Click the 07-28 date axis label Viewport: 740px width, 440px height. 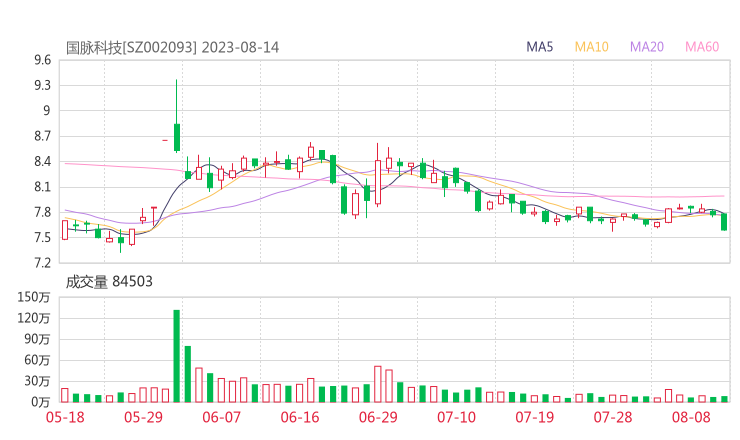click(613, 417)
